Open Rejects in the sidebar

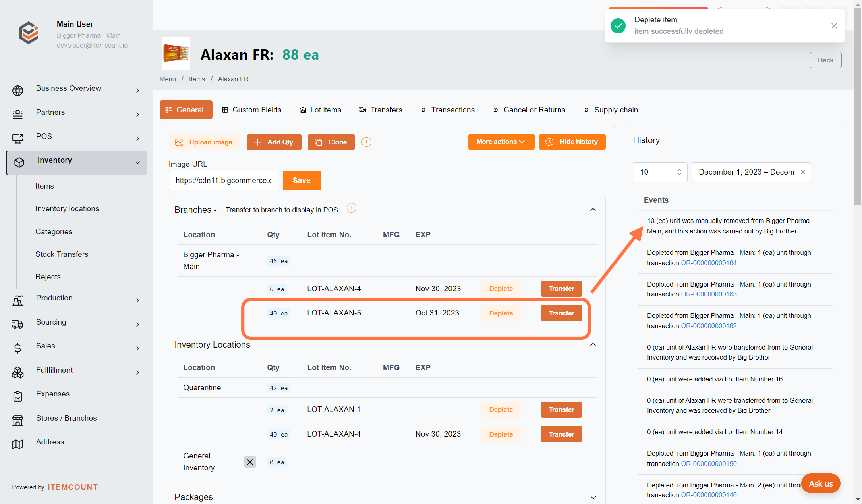[48, 277]
